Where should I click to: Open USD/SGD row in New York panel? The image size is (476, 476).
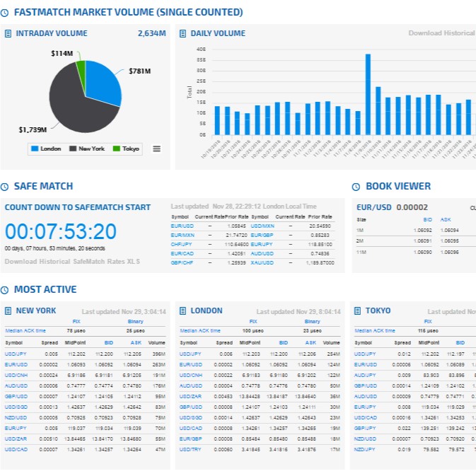(x=85, y=407)
